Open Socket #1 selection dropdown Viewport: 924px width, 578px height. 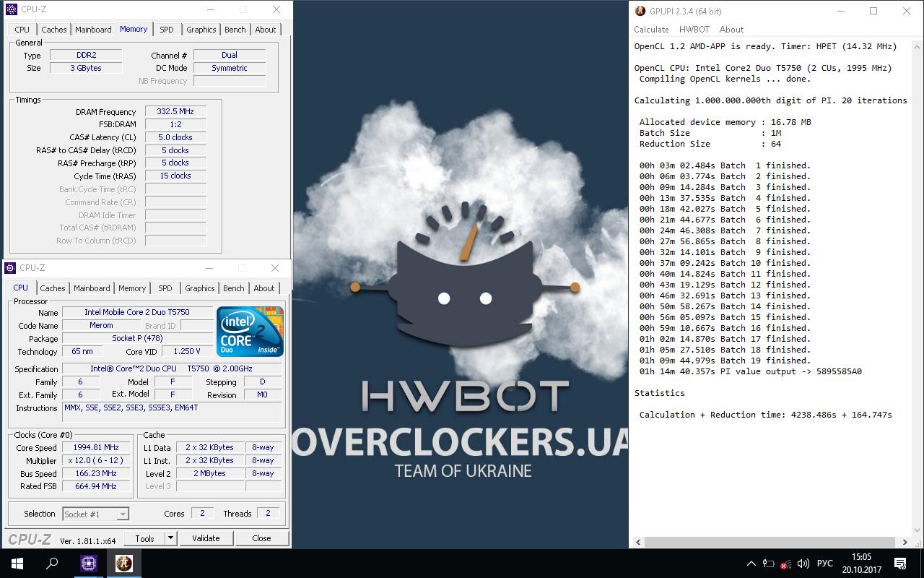point(95,514)
